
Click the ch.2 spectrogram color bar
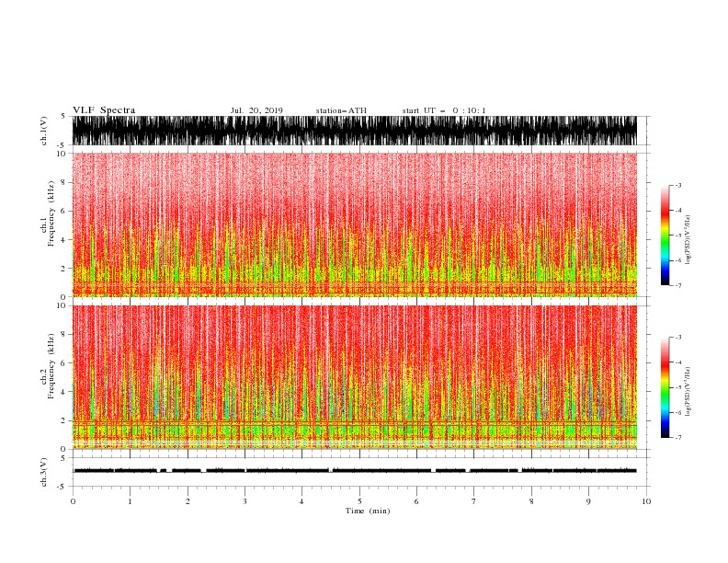pos(665,387)
